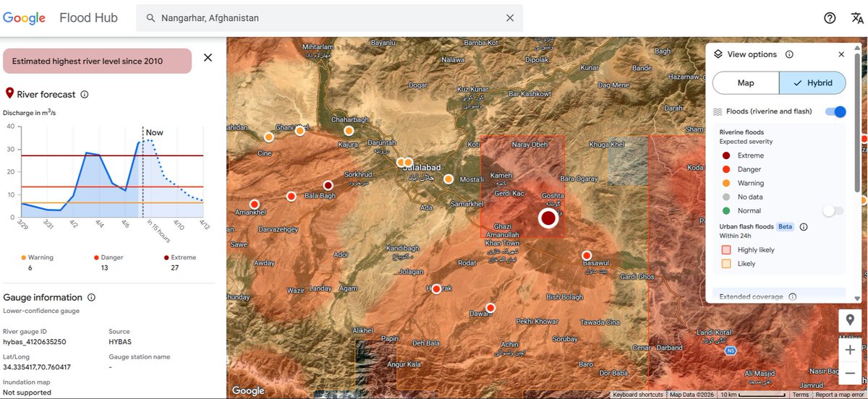The width and height of the screenshot is (868, 399).
Task: Click the river gauge ID hybas_4120635250
Action: [x=35, y=342]
